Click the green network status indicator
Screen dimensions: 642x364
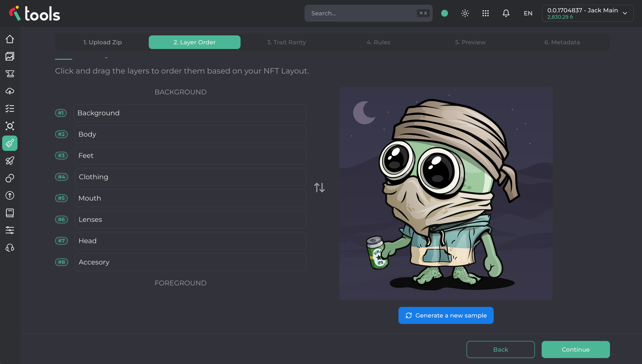tap(444, 13)
